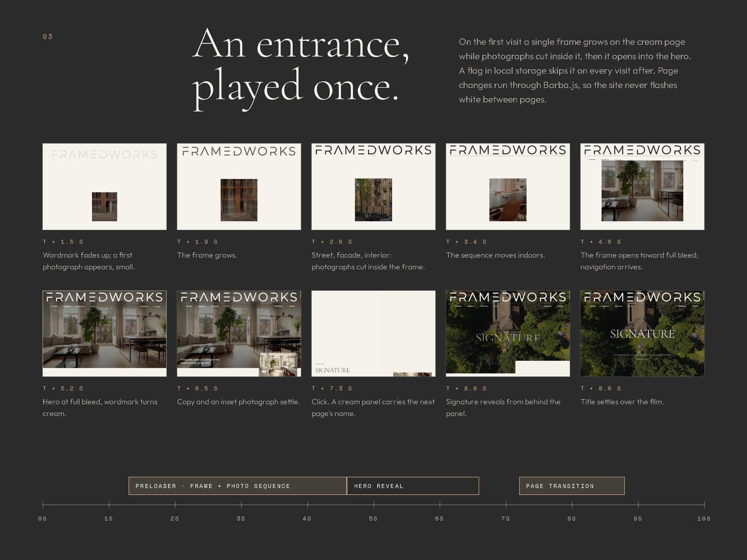Viewport: 747px width, 560px height.
Task: Click the '2S' timeline label
Action: 175,518
